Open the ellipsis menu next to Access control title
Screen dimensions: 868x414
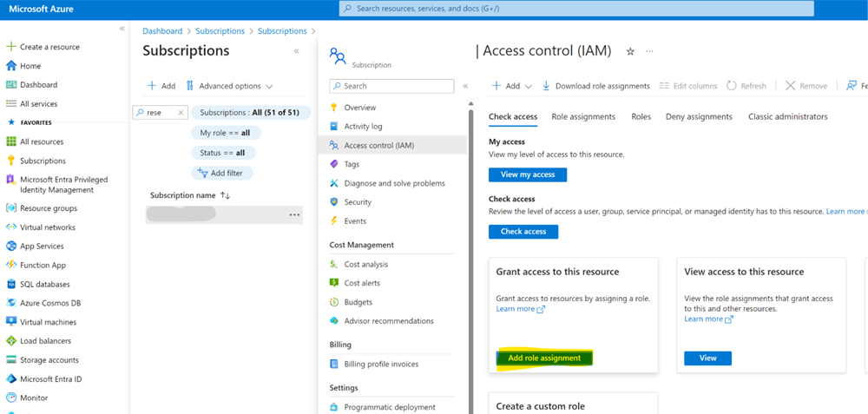(x=650, y=51)
